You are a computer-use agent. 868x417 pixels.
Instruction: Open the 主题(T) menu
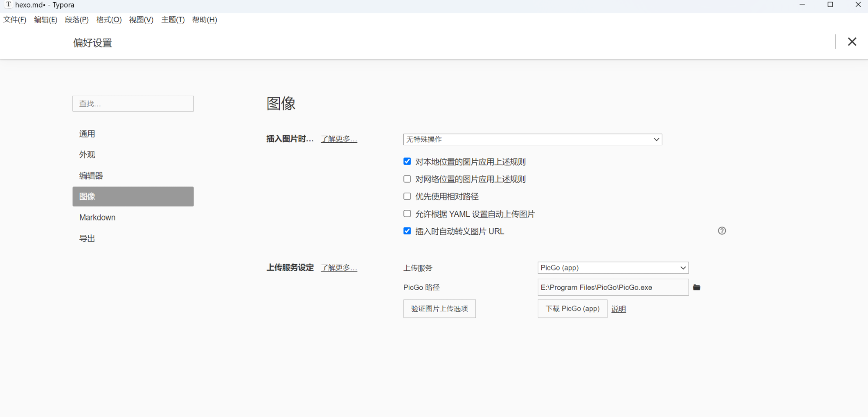coord(173,20)
